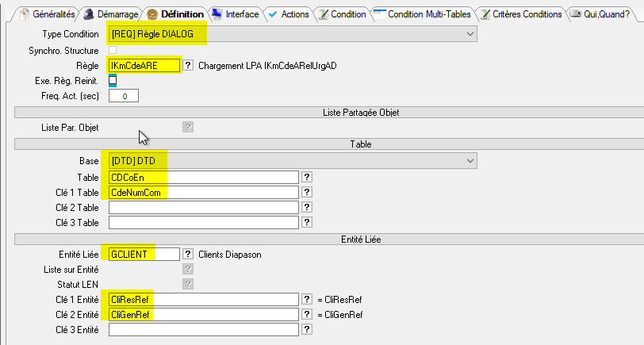Toggle the Exe. Règ. Reinit. checkbox
The width and height of the screenshot is (644, 345).
pyautogui.click(x=113, y=81)
